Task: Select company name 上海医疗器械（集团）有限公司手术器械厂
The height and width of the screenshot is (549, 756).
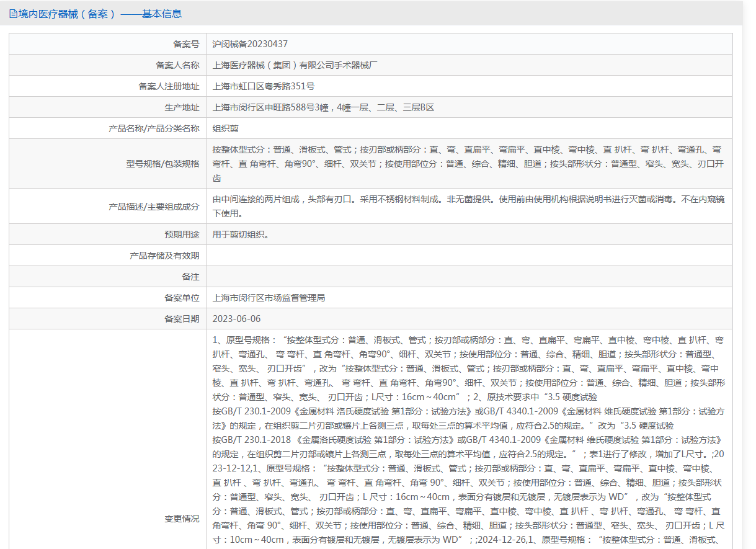Action: click(295, 65)
